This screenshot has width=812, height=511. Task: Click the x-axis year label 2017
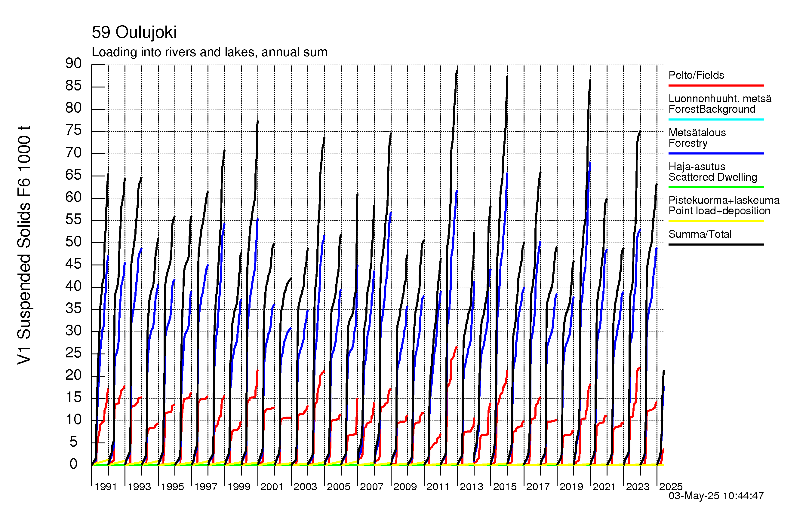click(538, 487)
